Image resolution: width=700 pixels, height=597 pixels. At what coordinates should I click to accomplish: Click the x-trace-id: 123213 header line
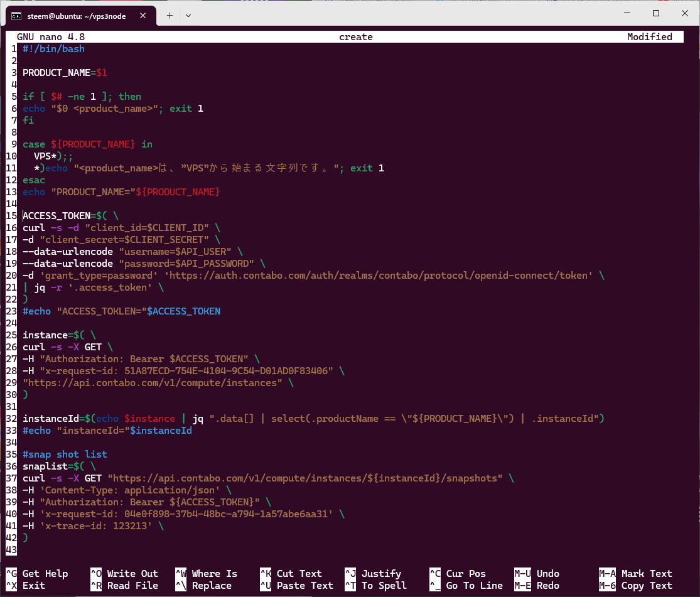[x=94, y=526]
